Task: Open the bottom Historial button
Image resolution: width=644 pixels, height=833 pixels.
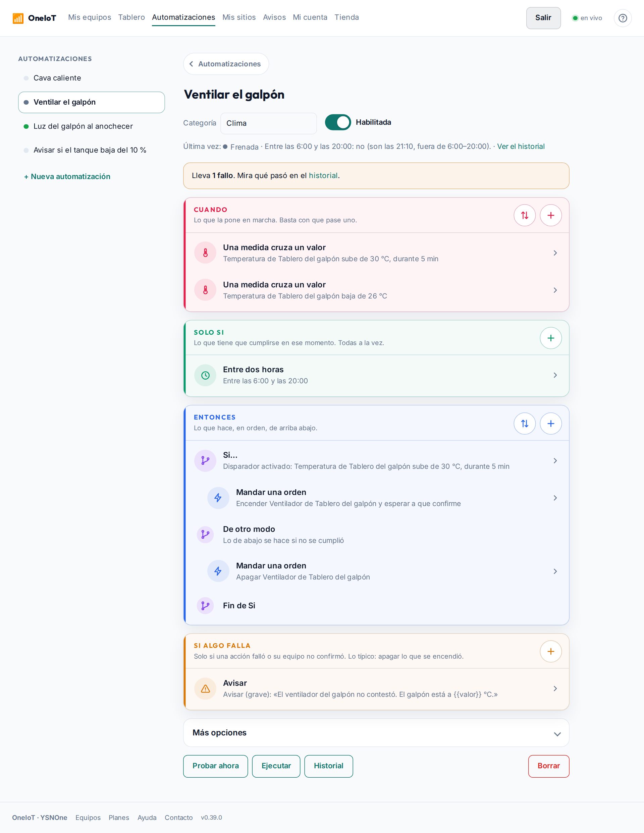Action: tap(328, 766)
